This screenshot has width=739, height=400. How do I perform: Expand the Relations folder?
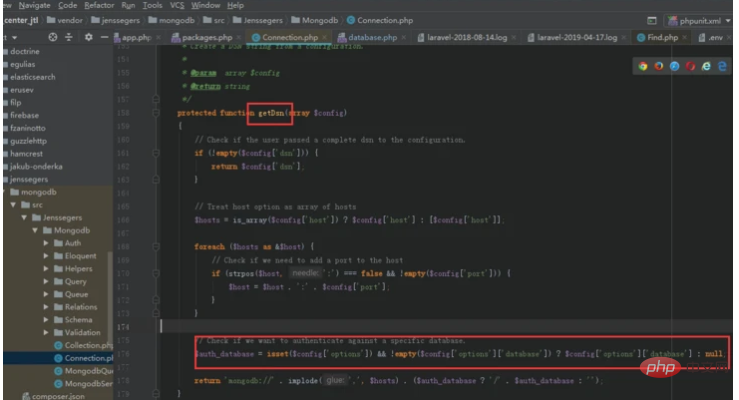(46, 307)
